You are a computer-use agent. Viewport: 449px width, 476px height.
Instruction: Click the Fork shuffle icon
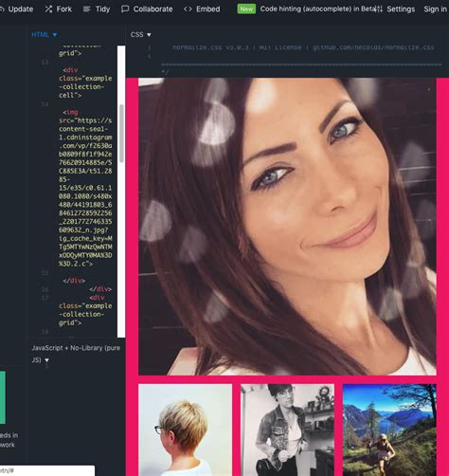point(48,9)
